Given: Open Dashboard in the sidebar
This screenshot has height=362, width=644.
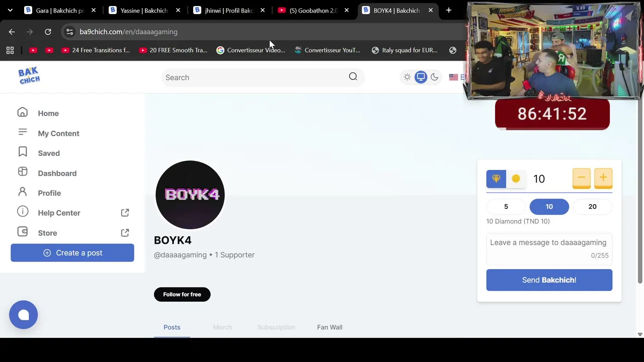Looking at the screenshot, I should pyautogui.click(x=57, y=173).
